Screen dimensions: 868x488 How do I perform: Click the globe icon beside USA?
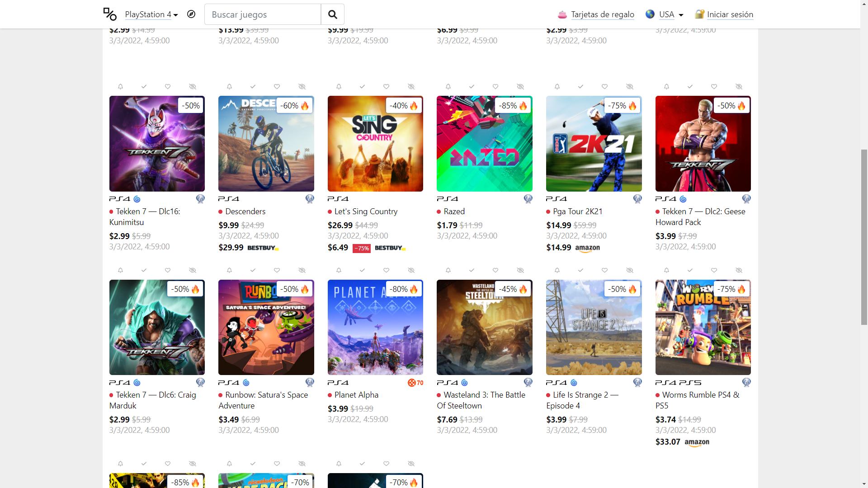click(x=650, y=14)
